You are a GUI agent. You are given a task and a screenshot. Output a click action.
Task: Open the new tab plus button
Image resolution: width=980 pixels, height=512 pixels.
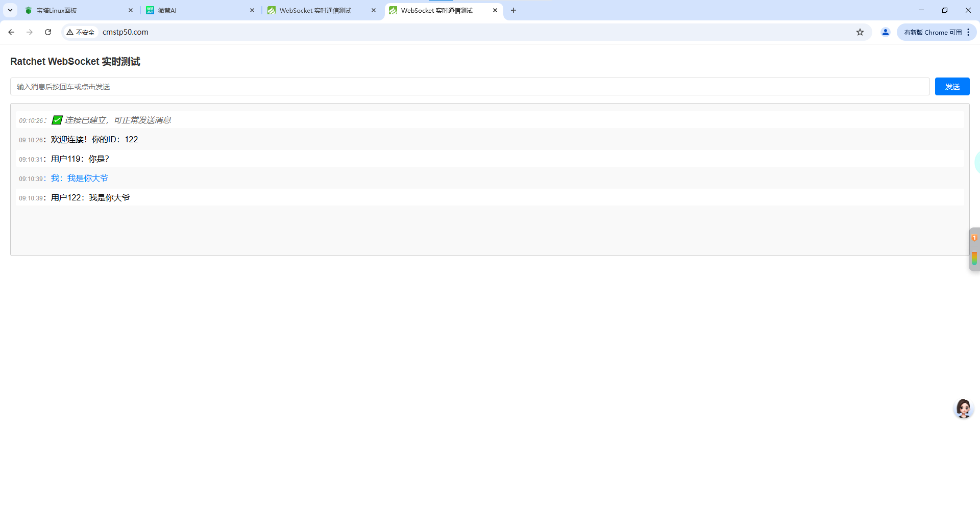pyautogui.click(x=513, y=10)
